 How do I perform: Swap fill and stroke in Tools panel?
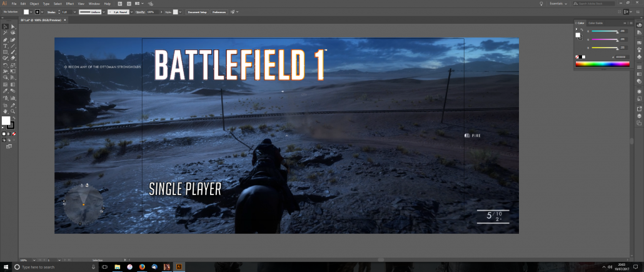[13, 118]
